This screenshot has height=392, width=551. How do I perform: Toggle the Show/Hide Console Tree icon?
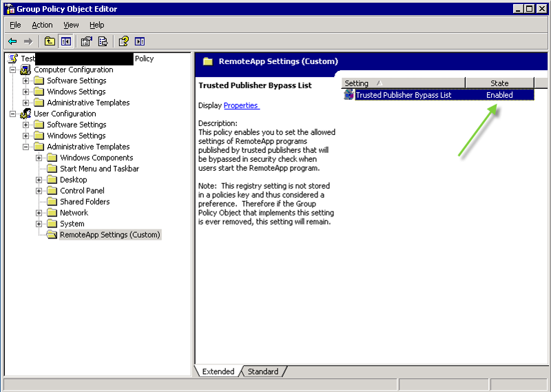click(x=65, y=41)
